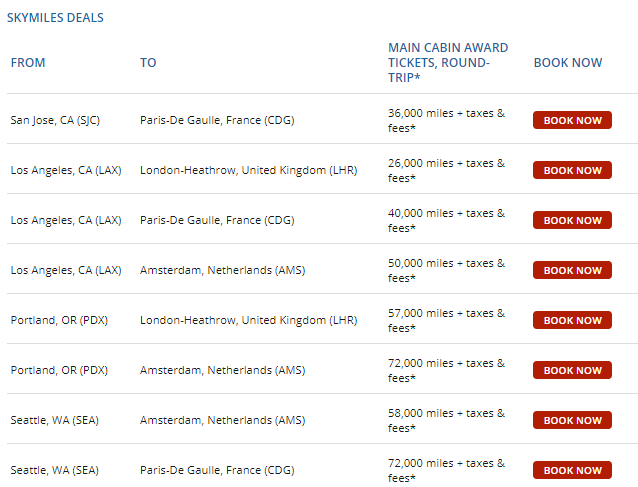Book Los Angeles to Amsterdam deal
The image size is (638, 487).
(x=572, y=270)
